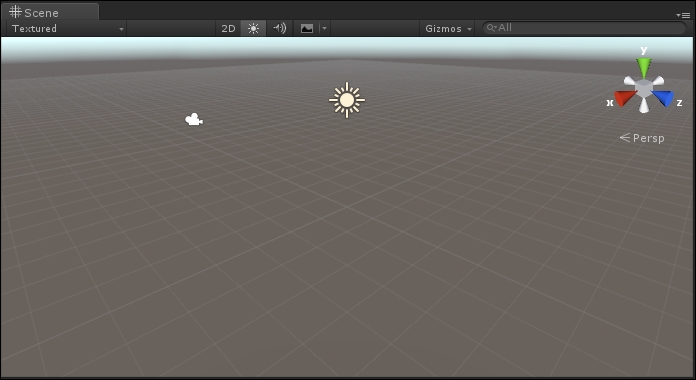Image resolution: width=696 pixels, height=380 pixels.
Task: Open the panel options menu at top right
Action: click(684, 15)
